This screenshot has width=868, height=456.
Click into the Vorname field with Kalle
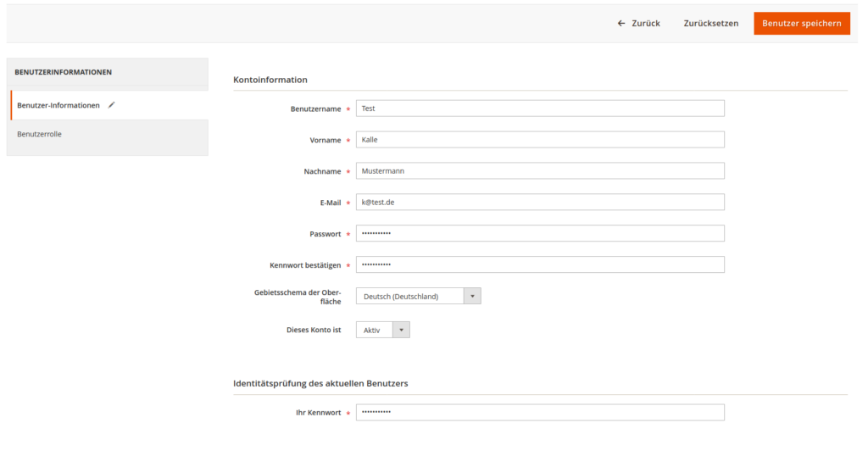click(540, 140)
